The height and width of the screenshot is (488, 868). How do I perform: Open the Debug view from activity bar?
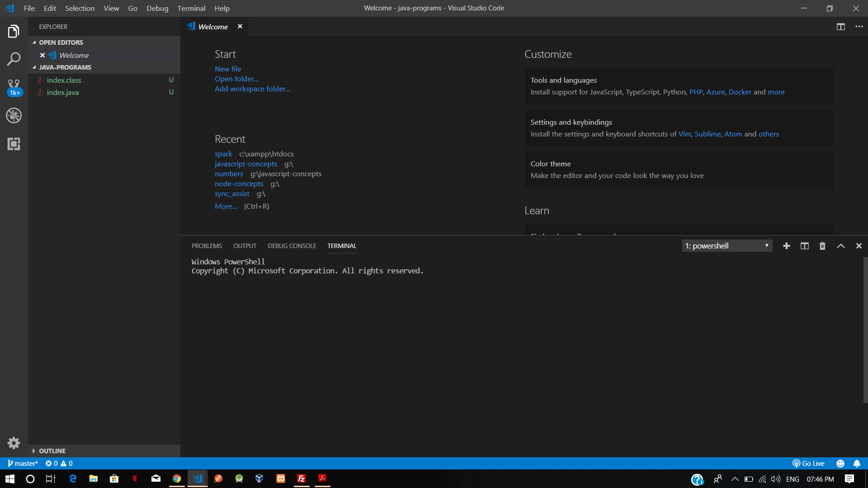(14, 116)
